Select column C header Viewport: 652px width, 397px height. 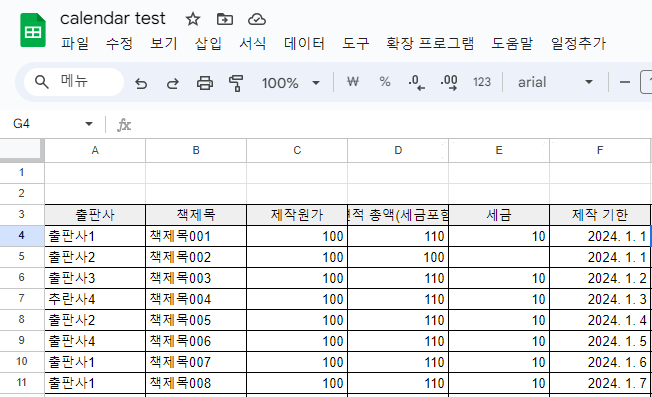(x=297, y=150)
